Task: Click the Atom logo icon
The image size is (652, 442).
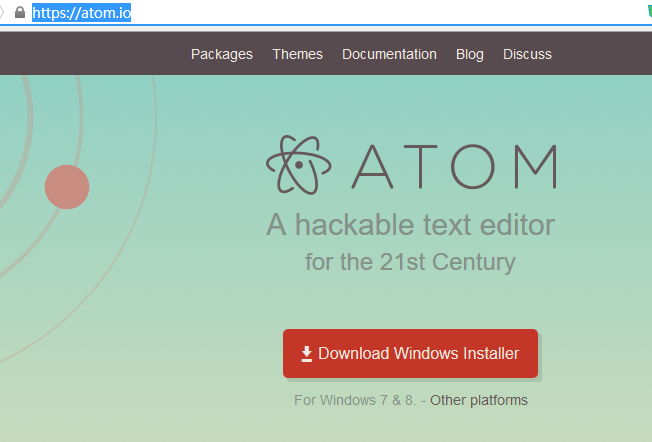Action: [299, 165]
